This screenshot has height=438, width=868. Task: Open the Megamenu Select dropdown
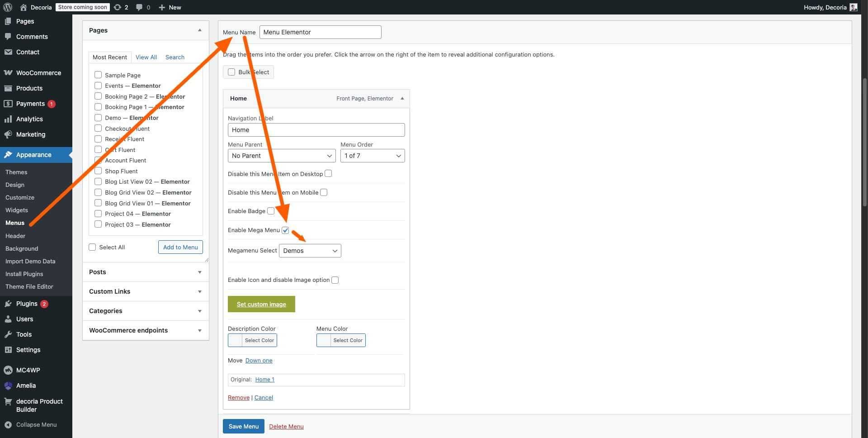pos(310,251)
